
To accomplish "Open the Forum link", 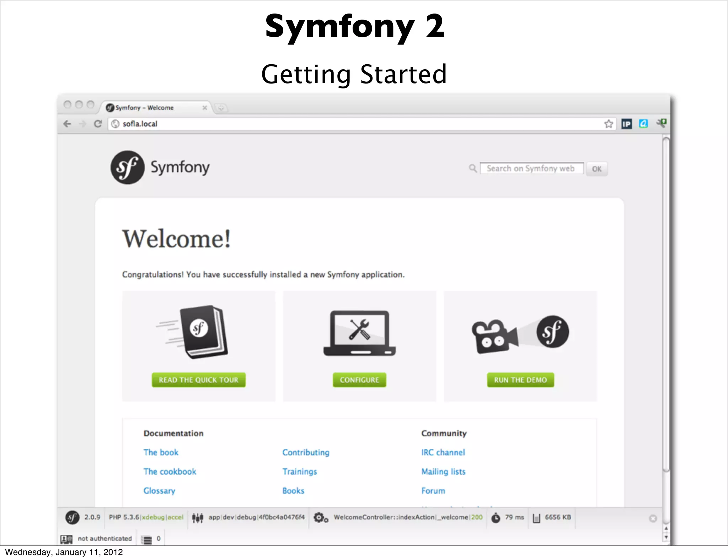I will [433, 491].
